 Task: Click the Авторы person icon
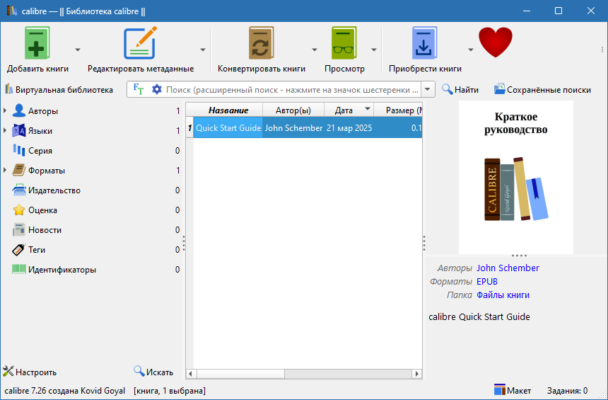19,111
